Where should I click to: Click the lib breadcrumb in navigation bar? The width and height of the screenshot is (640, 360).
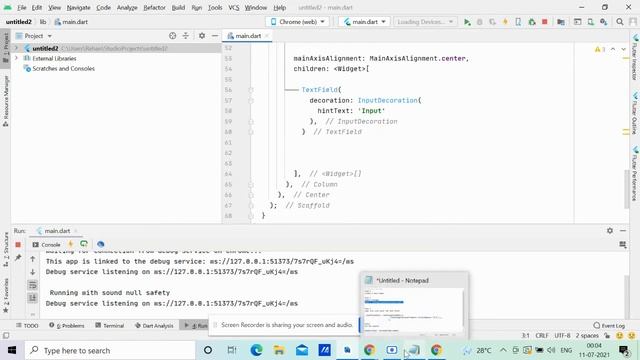coord(43,22)
